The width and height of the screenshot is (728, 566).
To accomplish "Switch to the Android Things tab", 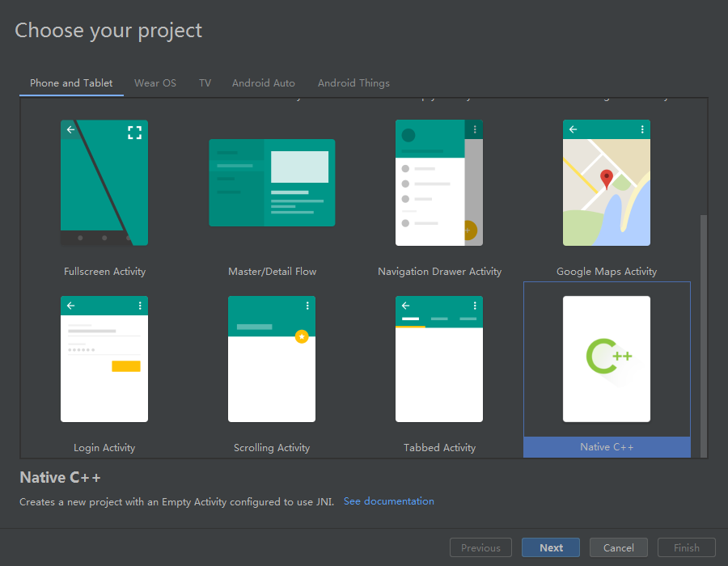I will point(353,83).
